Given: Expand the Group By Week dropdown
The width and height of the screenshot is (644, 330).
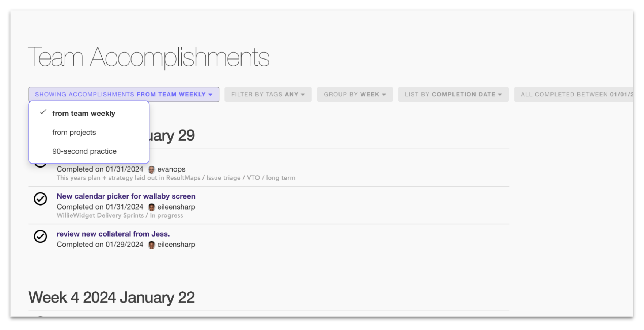Looking at the screenshot, I should coord(355,95).
